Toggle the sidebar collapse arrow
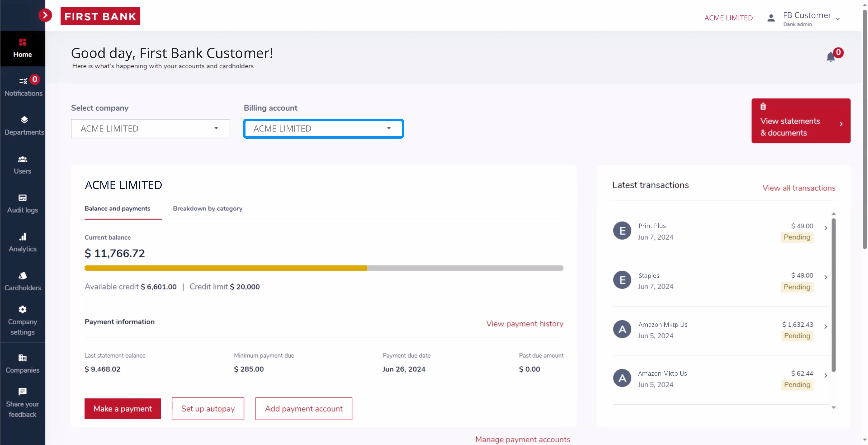 pos(45,15)
